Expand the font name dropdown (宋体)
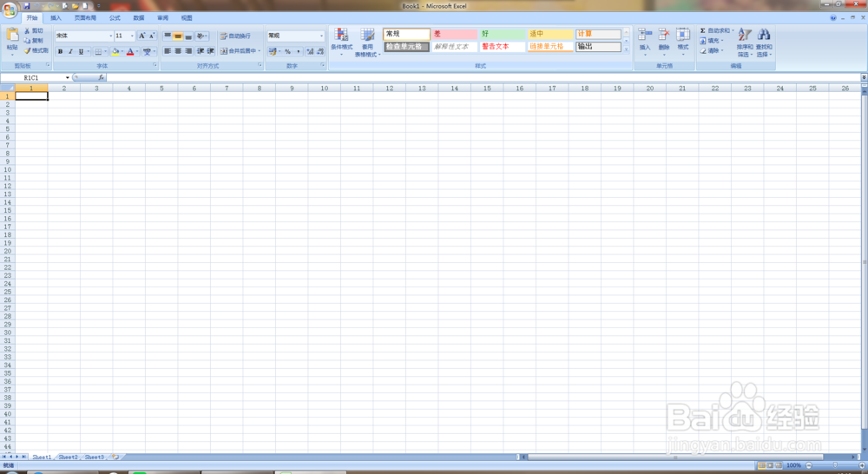The width and height of the screenshot is (868, 474). [x=111, y=36]
